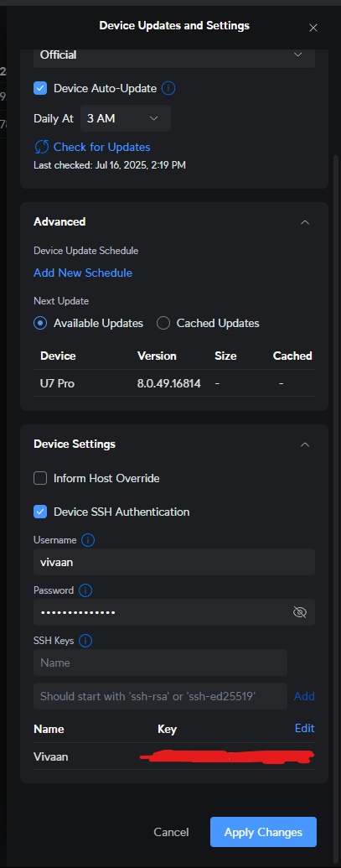Reveal password with the crossed-eye icon
Screen dimensions: 341x868
(x=300, y=611)
